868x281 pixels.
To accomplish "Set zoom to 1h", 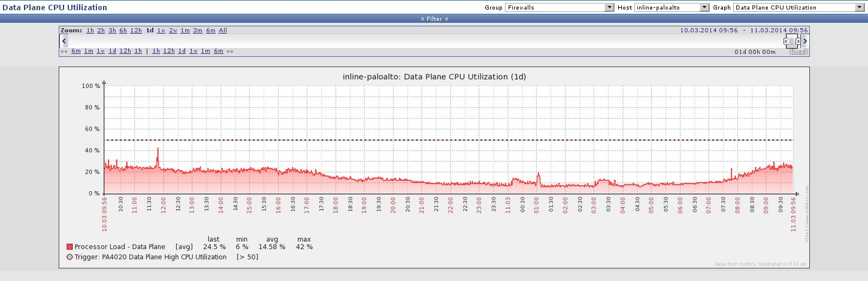I will [90, 30].
